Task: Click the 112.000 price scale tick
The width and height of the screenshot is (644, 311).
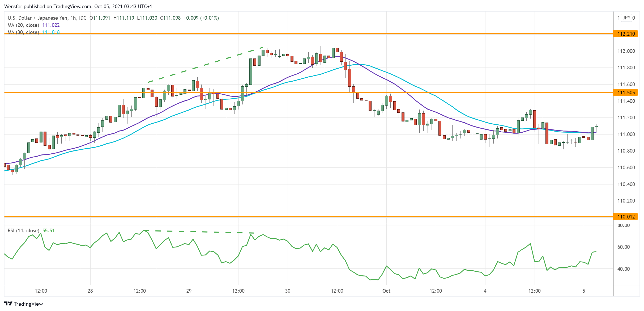Action: (x=626, y=51)
